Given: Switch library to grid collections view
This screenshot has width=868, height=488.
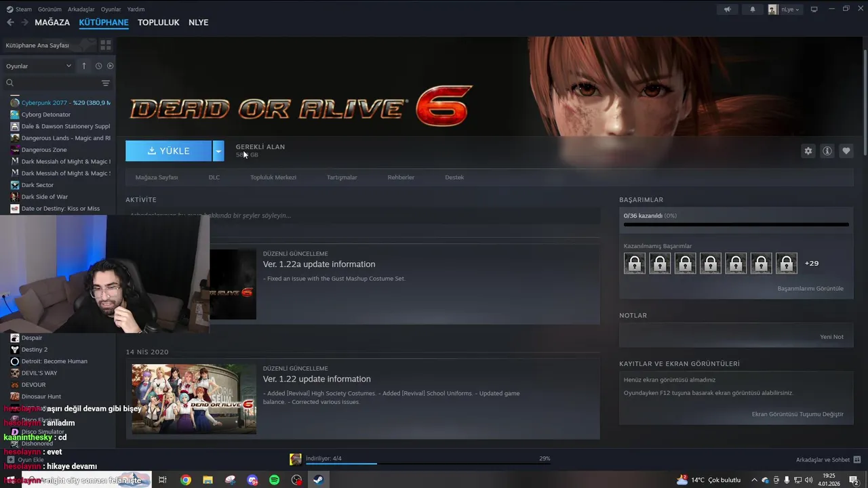Looking at the screenshot, I should [x=106, y=45].
